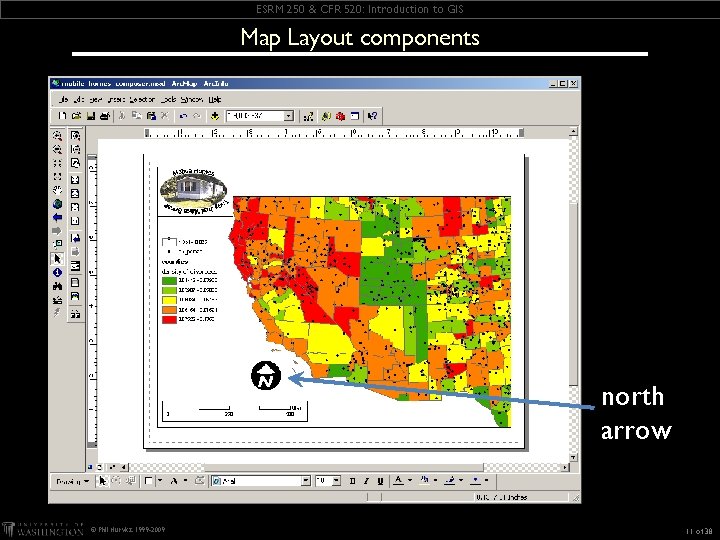The image size is (720, 540).
Task: Launch ArcCatalog from the toolbar
Action: point(326,116)
